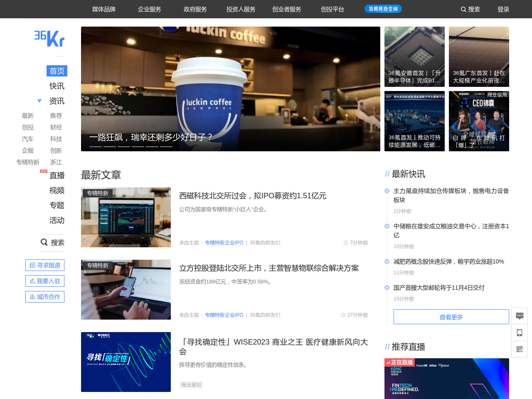
Task: Click the 我要入驻 button
Action: [x=45, y=281]
